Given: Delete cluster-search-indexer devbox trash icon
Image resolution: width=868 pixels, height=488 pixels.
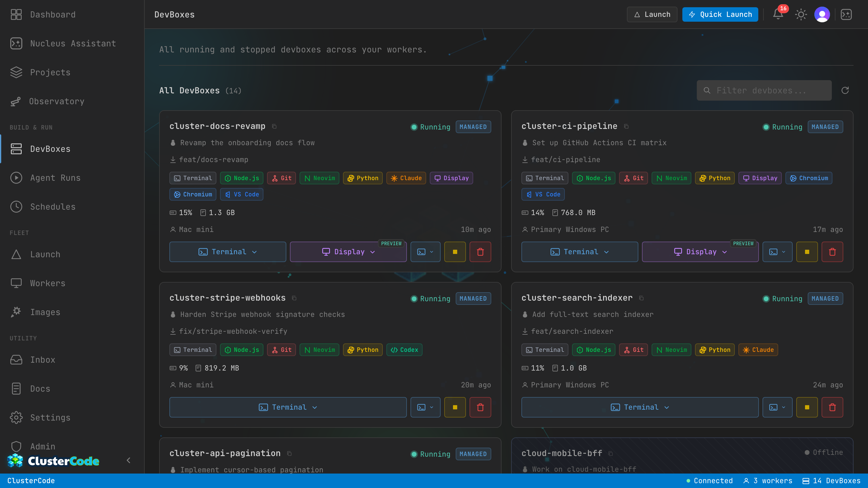Looking at the screenshot, I should point(832,407).
